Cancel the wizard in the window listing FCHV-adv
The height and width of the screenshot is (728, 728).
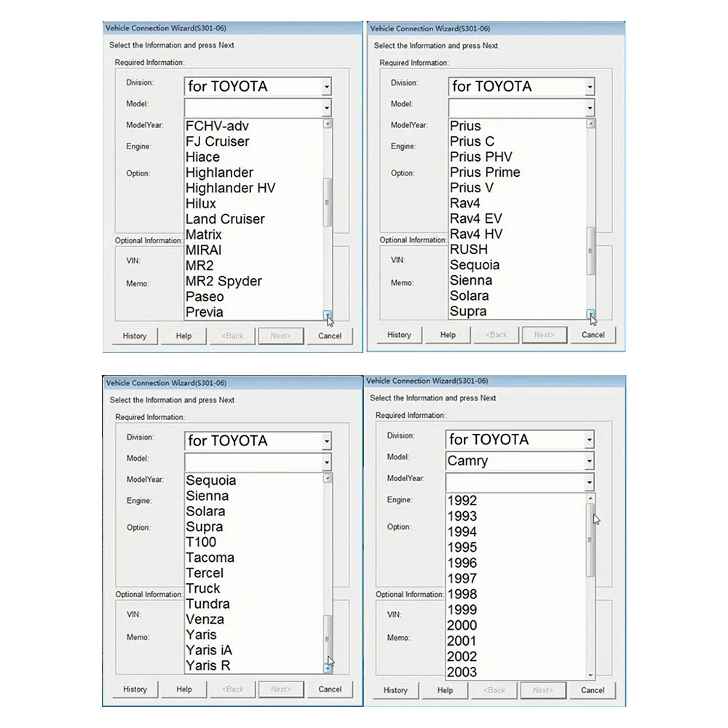coord(330,336)
